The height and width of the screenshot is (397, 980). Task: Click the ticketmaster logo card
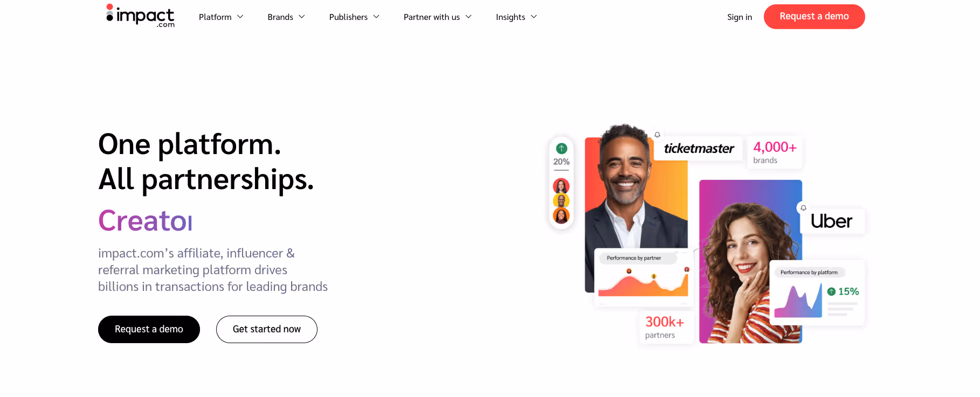point(699,148)
